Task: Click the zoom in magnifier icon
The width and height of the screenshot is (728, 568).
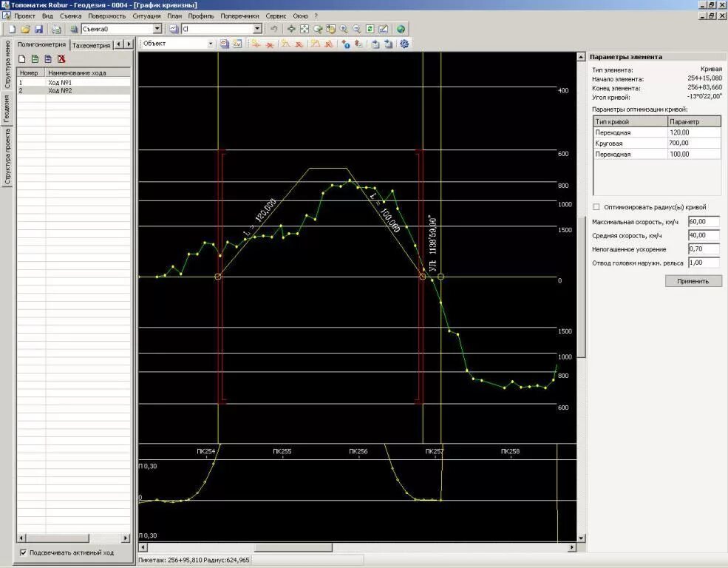Action: (x=344, y=29)
